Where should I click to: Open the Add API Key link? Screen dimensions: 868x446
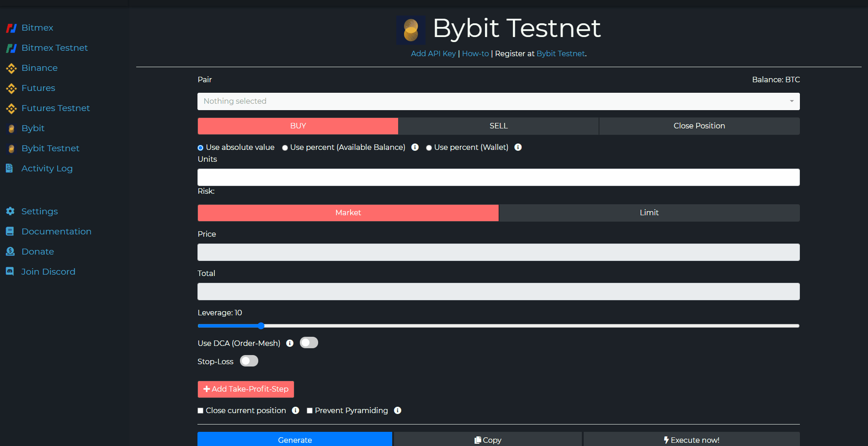click(433, 53)
